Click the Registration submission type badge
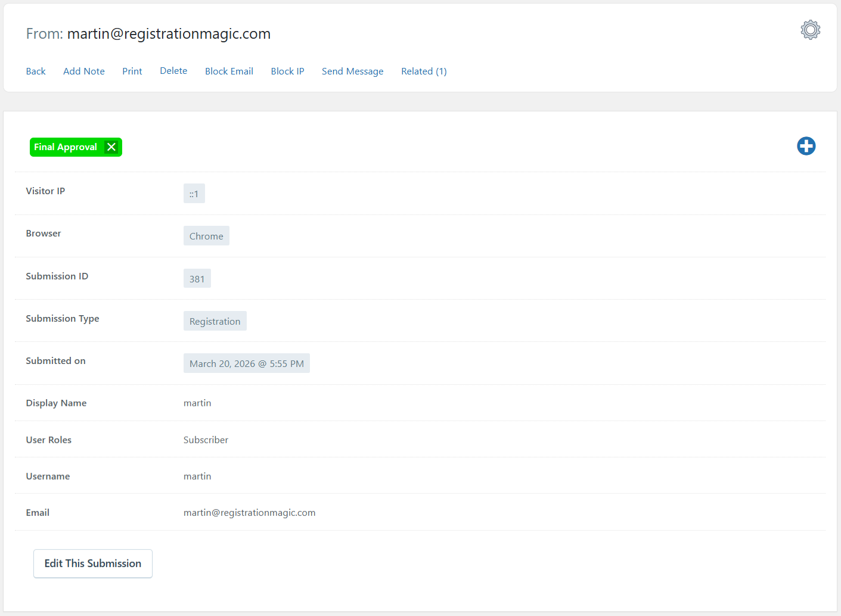841x616 pixels. (x=215, y=321)
